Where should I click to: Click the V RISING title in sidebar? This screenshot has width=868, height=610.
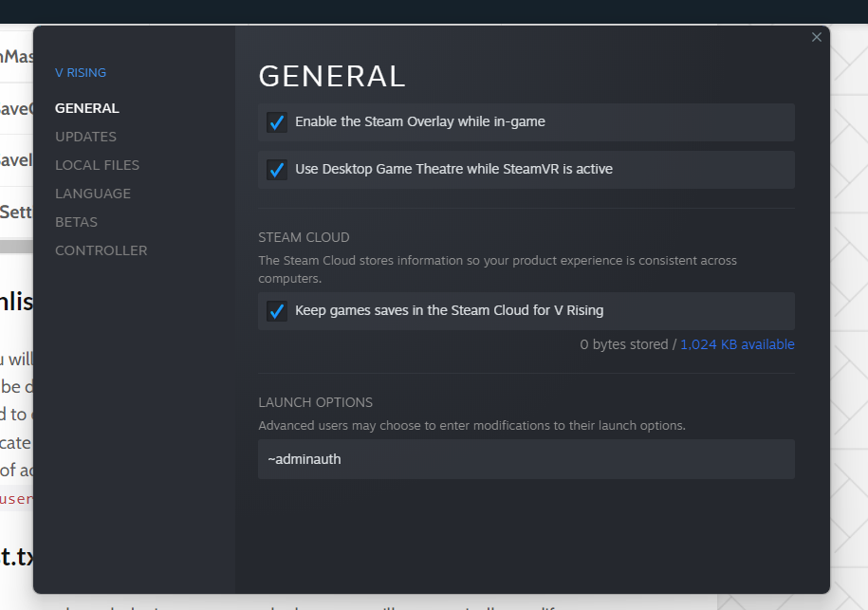tap(81, 72)
